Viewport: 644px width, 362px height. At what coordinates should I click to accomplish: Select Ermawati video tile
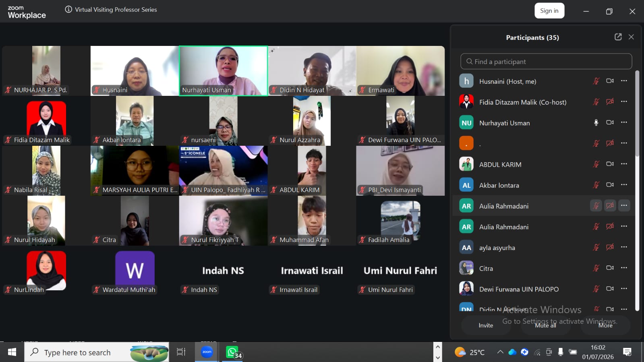[x=400, y=71]
